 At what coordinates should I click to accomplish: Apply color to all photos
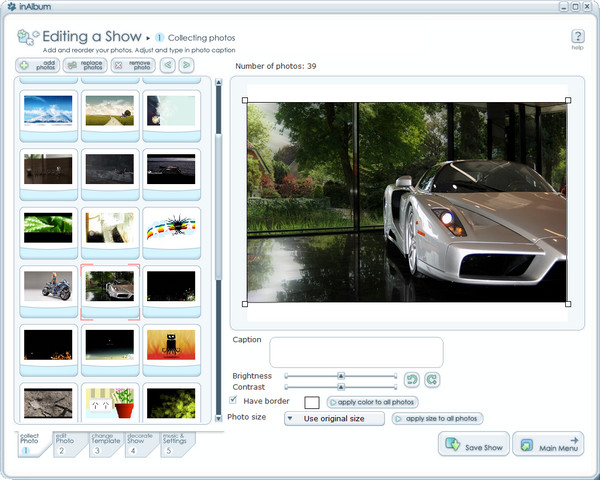click(372, 401)
